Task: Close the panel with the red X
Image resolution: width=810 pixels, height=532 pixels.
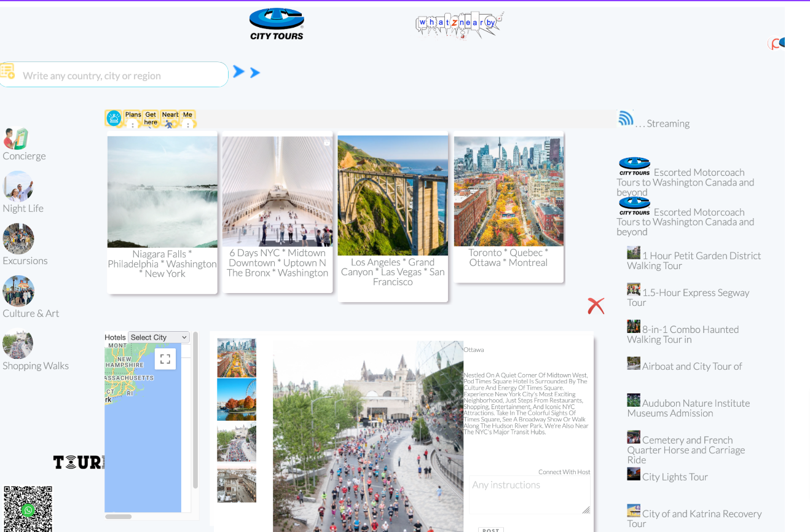Action: [596, 306]
